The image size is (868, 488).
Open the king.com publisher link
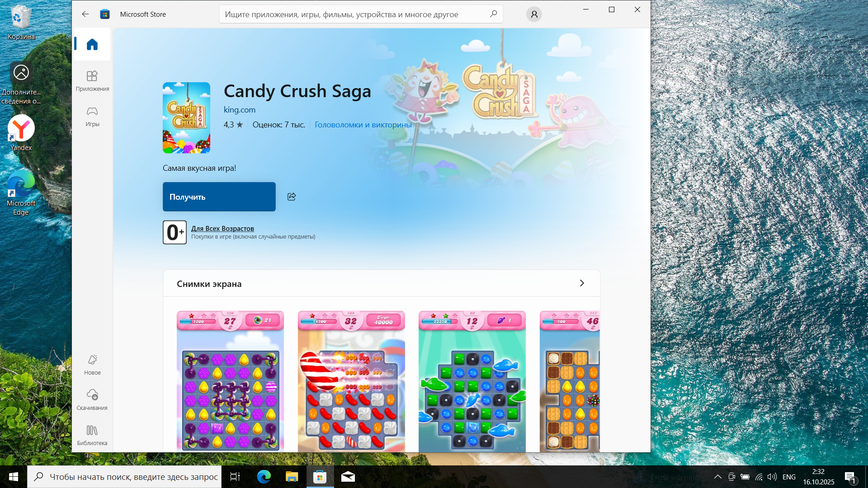pos(240,110)
